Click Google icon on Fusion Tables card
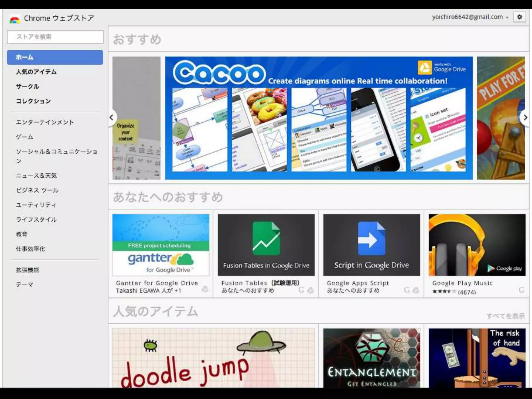Image resolution: width=532 pixels, height=399 pixels. [301, 290]
